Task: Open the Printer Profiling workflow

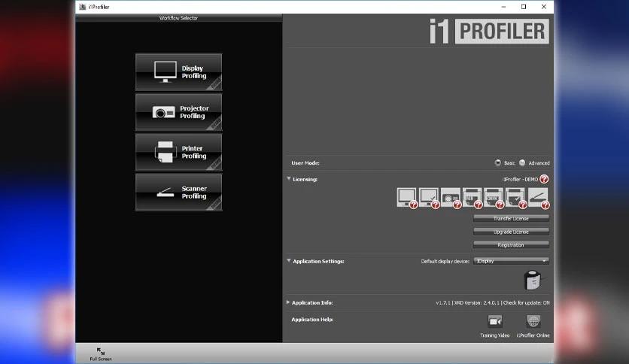Action: tap(178, 153)
